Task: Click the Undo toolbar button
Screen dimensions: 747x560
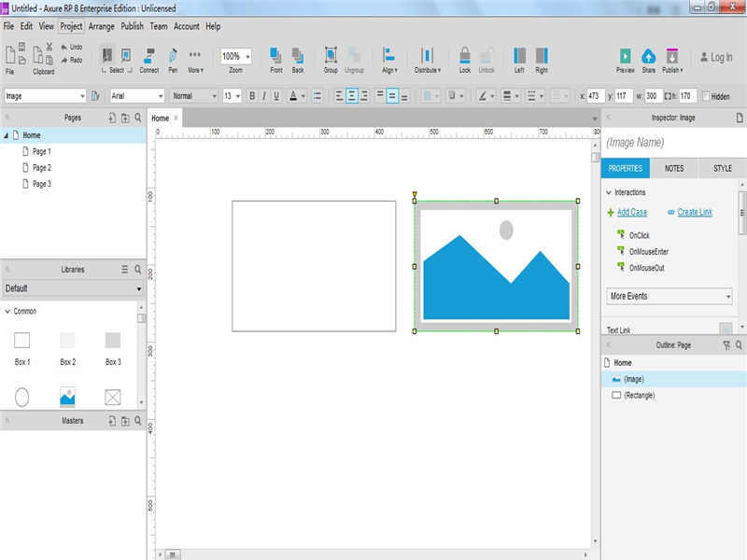Action: pyautogui.click(x=72, y=48)
